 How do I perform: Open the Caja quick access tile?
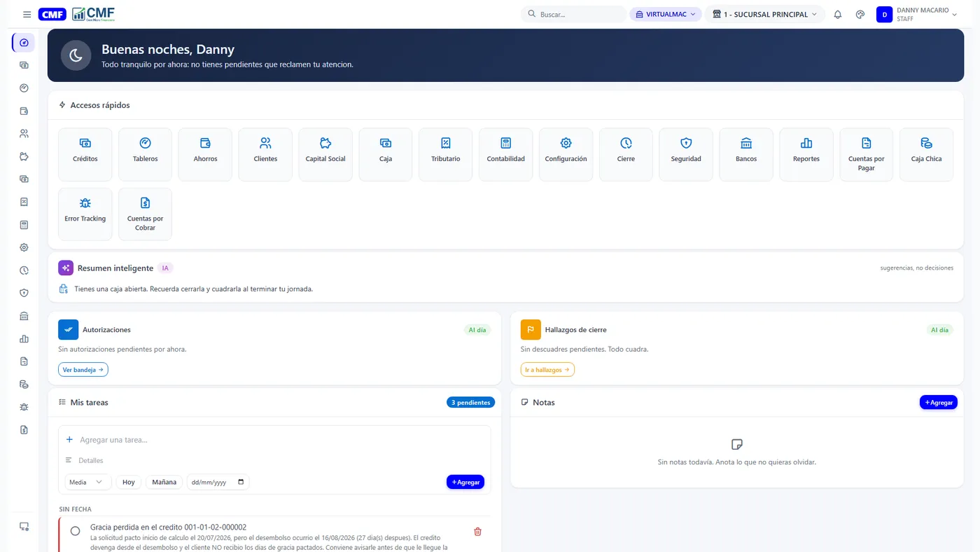click(x=386, y=155)
